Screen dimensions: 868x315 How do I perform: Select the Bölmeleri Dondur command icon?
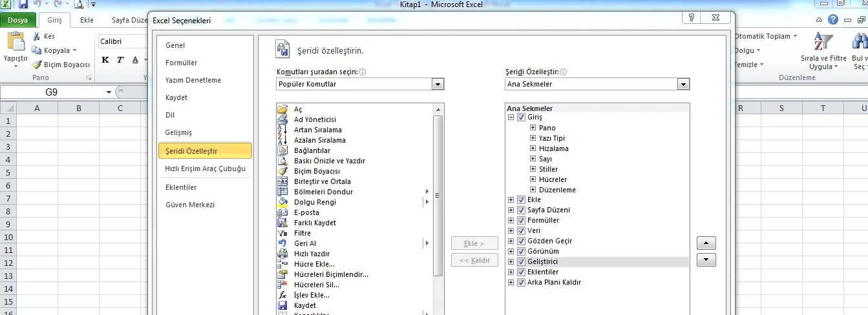tap(282, 192)
